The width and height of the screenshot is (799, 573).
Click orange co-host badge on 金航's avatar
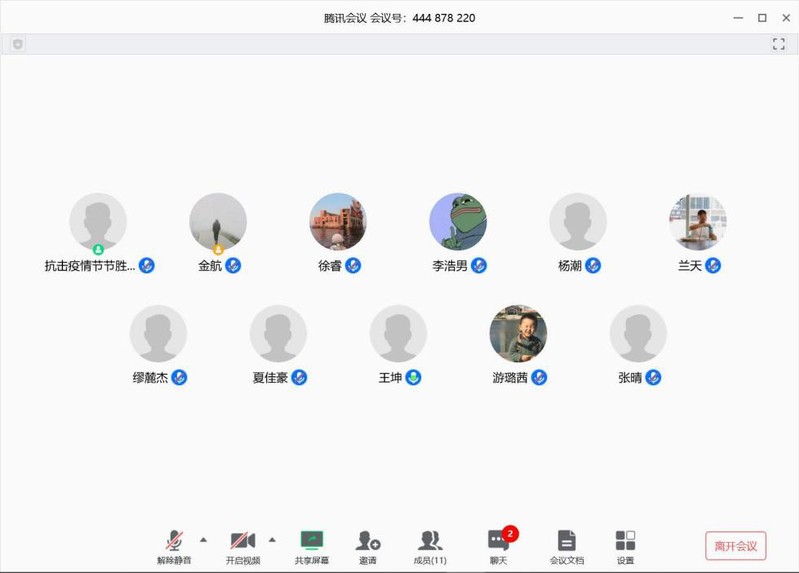tap(218, 250)
